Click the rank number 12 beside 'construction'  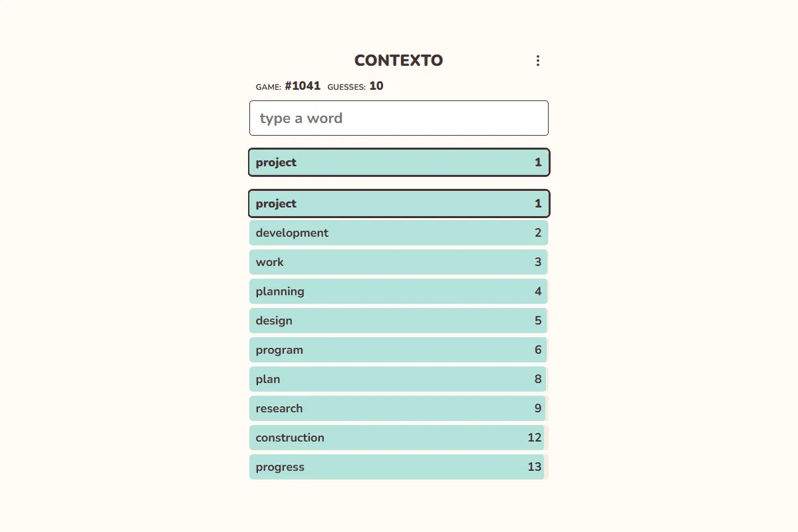coord(533,438)
